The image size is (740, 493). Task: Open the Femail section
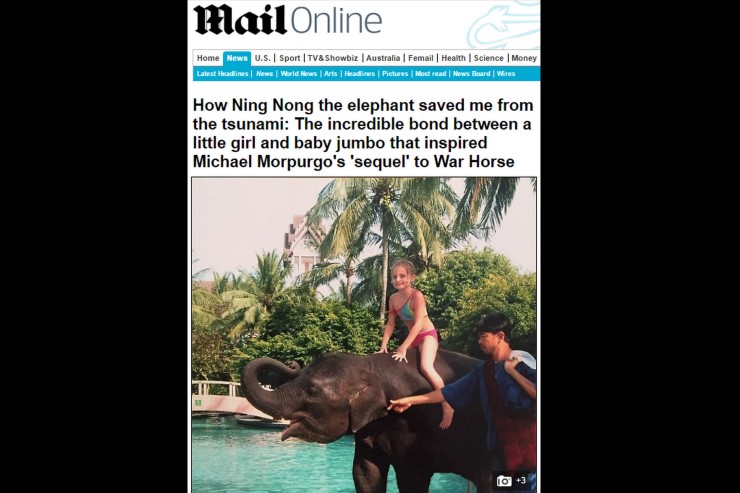coord(420,58)
